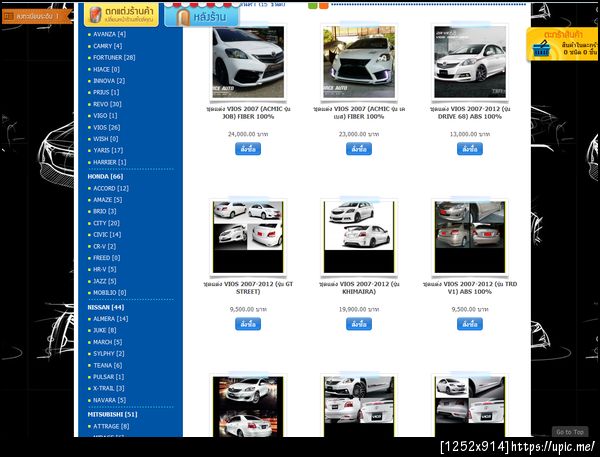Order the VIOS 2007 ACMIC เดเบส body kit
This screenshot has width=600, height=457.
point(359,149)
